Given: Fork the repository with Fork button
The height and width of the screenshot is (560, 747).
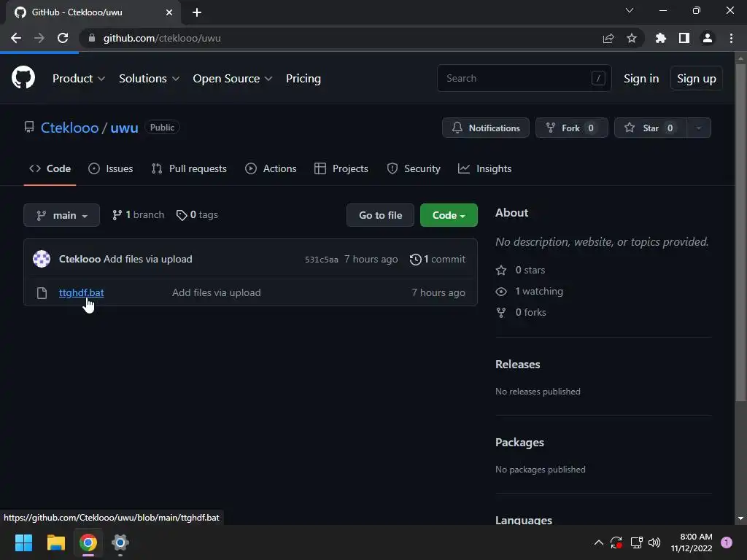Looking at the screenshot, I should click(x=572, y=128).
